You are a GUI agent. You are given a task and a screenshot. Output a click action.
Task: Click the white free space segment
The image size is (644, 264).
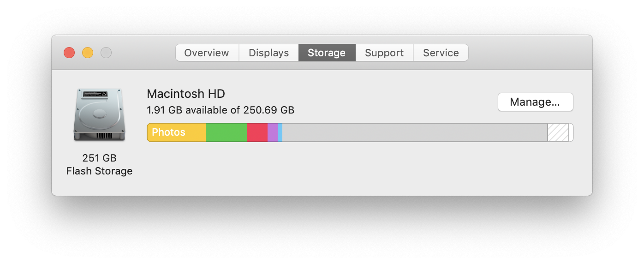click(x=571, y=132)
